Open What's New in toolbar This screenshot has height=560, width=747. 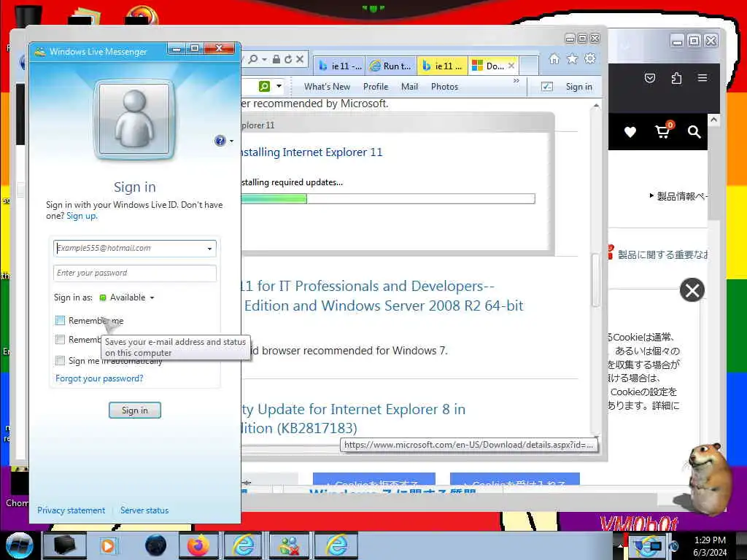point(327,87)
